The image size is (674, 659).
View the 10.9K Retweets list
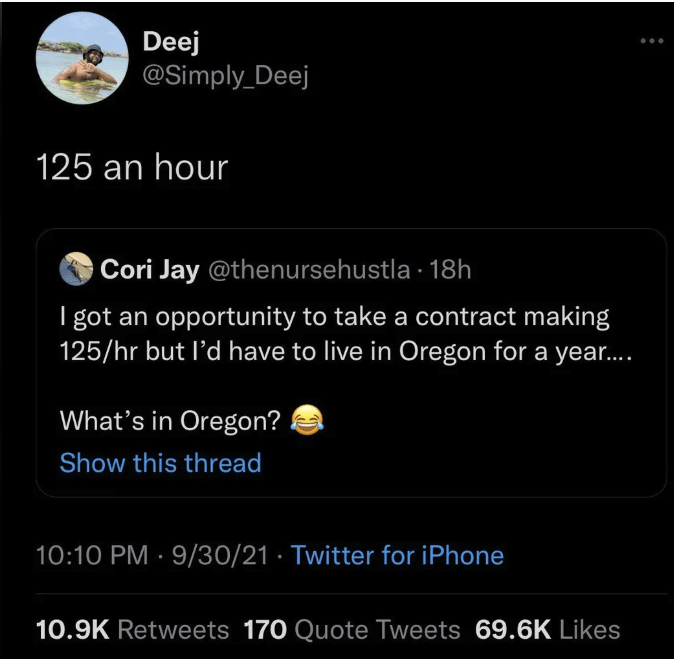coord(133,629)
